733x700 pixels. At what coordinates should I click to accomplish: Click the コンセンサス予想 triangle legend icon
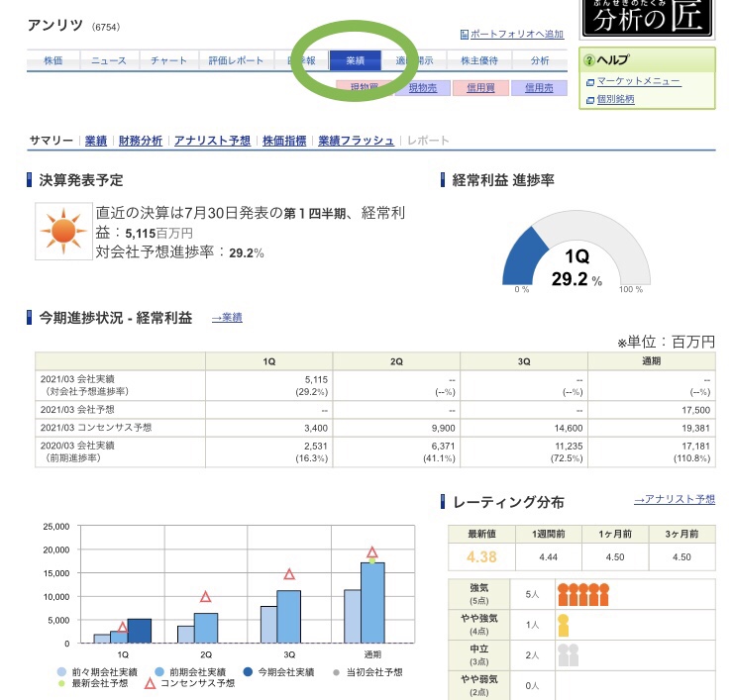click(x=150, y=683)
